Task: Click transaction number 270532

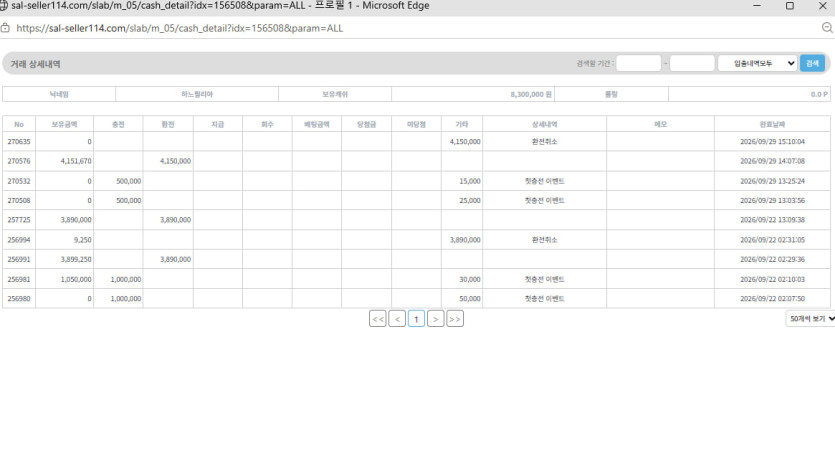Action: [x=19, y=181]
